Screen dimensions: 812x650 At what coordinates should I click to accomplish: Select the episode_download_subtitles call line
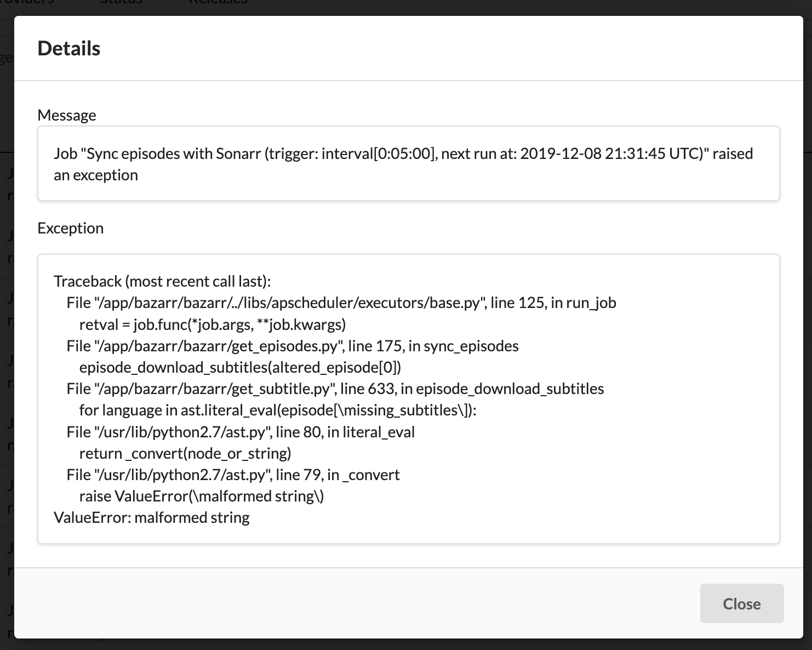click(241, 367)
